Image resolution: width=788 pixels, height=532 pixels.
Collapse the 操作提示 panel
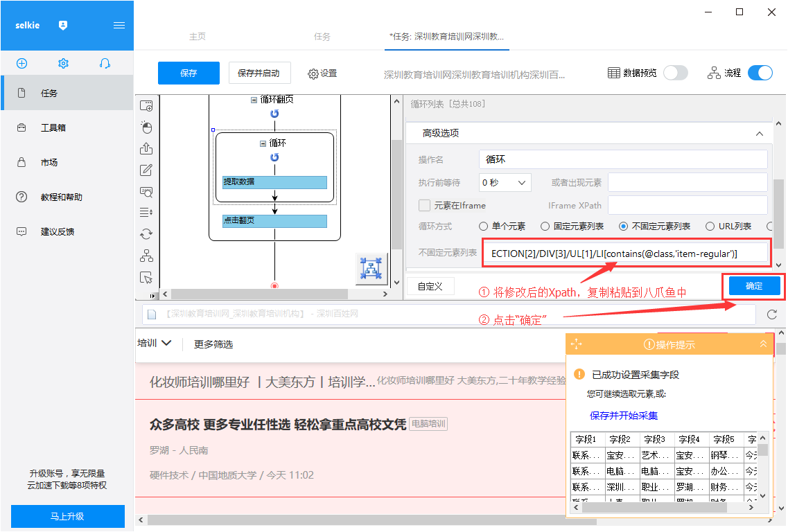point(763,344)
